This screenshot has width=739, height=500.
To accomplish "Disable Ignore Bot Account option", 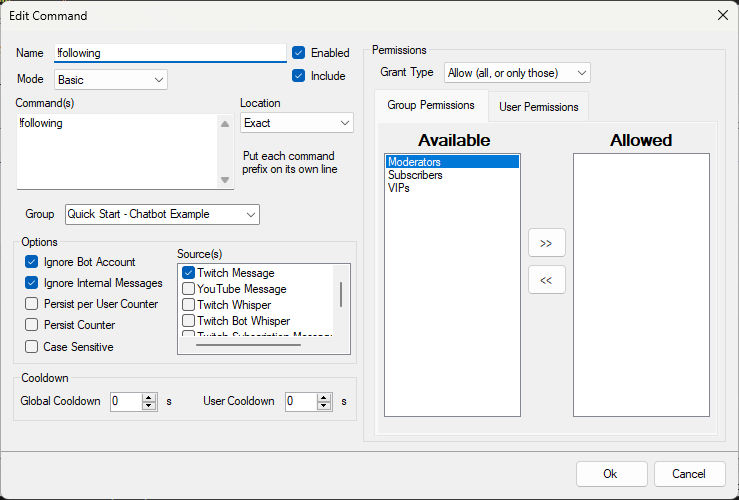I will [x=33, y=262].
